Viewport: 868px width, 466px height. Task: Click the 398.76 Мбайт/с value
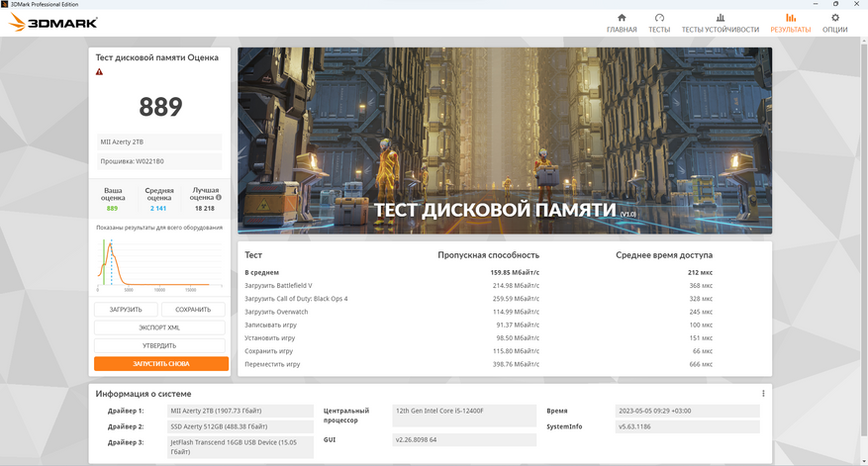pyautogui.click(x=516, y=364)
